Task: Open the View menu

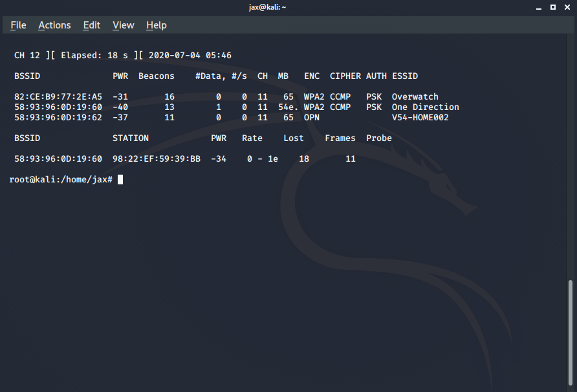Action: 123,25
